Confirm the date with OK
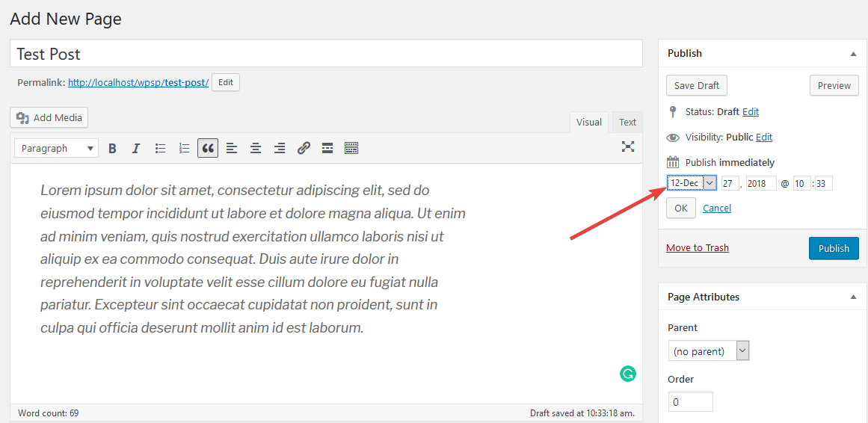 (681, 209)
